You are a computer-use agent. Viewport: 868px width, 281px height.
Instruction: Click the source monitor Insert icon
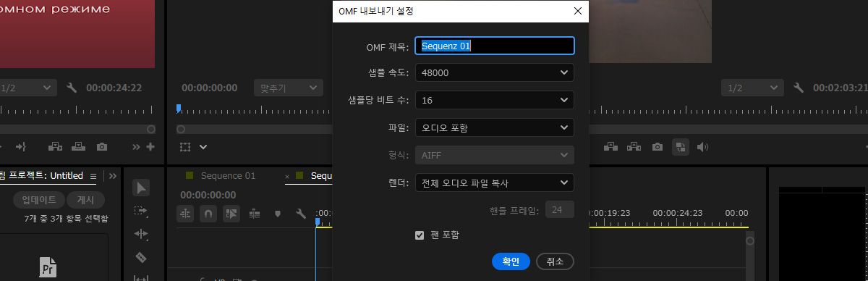[x=56, y=146]
